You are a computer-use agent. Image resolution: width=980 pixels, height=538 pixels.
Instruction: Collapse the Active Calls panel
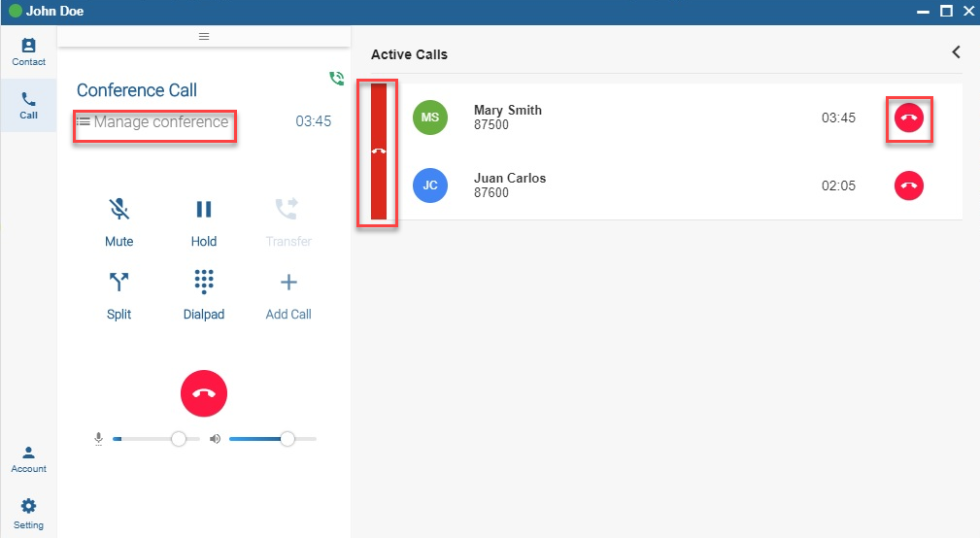tap(956, 52)
